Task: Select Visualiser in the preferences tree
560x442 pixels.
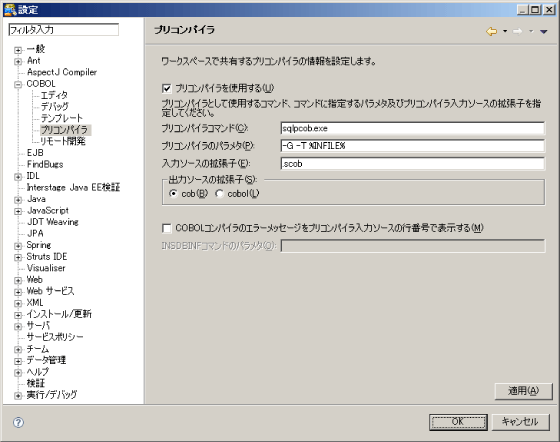Action: [x=46, y=268]
